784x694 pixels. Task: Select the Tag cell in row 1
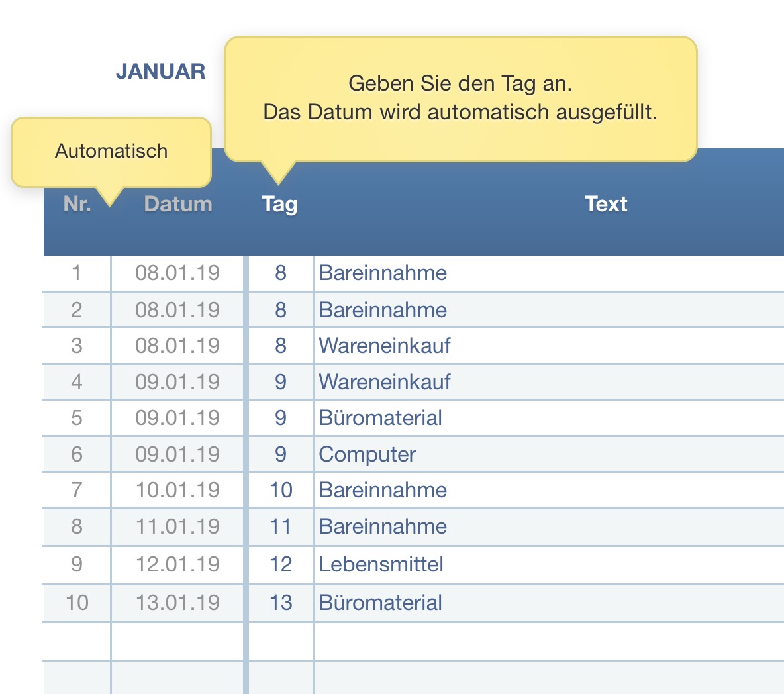pos(281,273)
